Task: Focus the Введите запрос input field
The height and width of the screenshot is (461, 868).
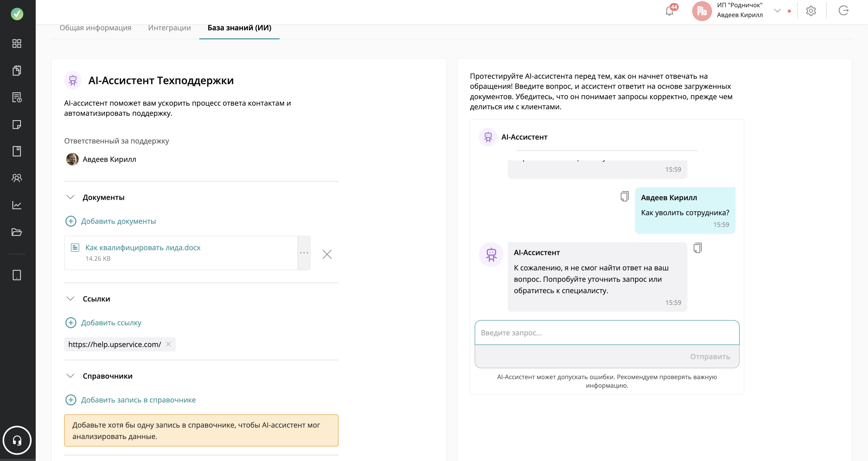Action: 607,333
